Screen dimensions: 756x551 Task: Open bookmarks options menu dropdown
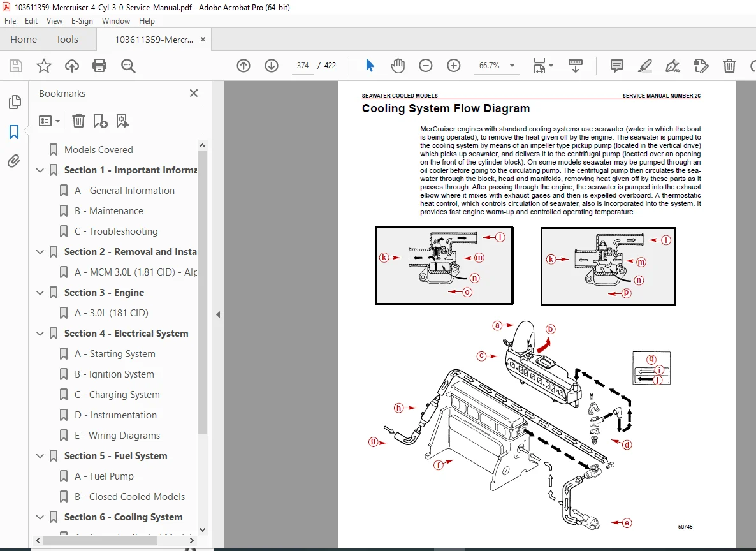tap(49, 121)
